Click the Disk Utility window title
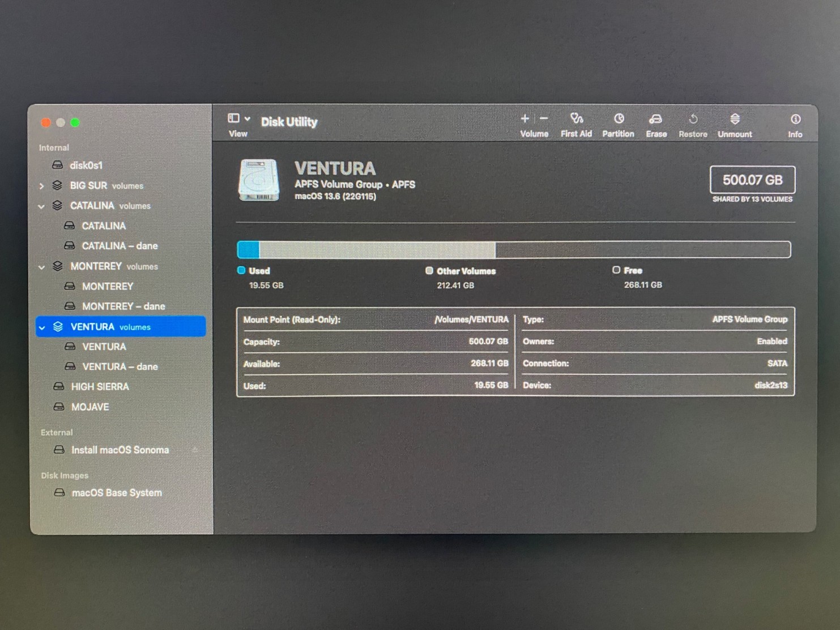The width and height of the screenshot is (840, 630). (289, 122)
